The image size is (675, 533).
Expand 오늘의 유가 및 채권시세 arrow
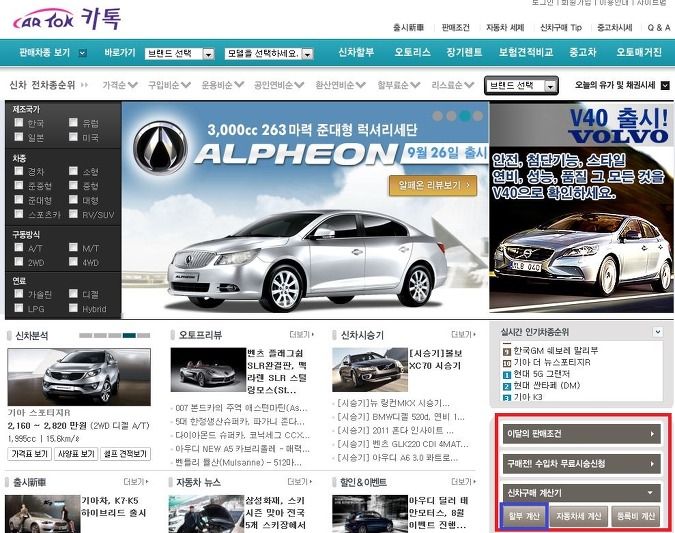coord(665,85)
